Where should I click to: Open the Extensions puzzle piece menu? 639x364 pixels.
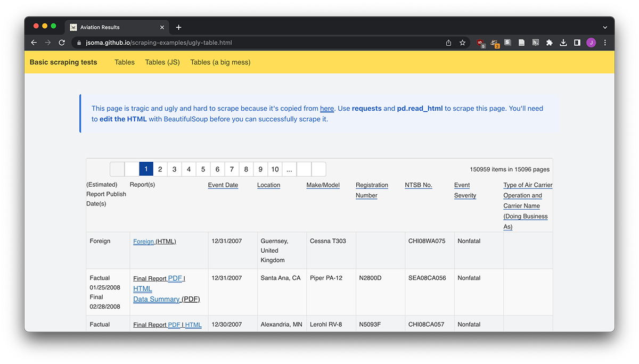(x=550, y=43)
